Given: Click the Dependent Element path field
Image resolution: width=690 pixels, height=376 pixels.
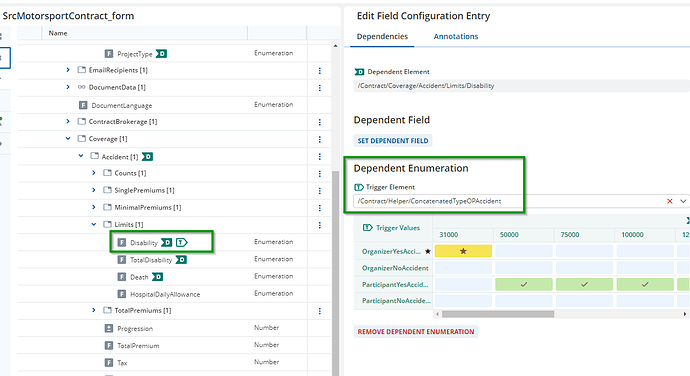Looking at the screenshot, I should coord(522,86).
